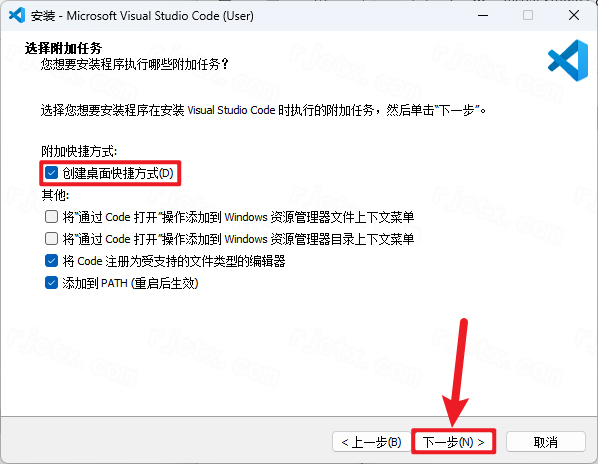
Task: Enable 资源管理器文件上下文菜单 option checkbox
Action: pyautogui.click(x=51, y=217)
